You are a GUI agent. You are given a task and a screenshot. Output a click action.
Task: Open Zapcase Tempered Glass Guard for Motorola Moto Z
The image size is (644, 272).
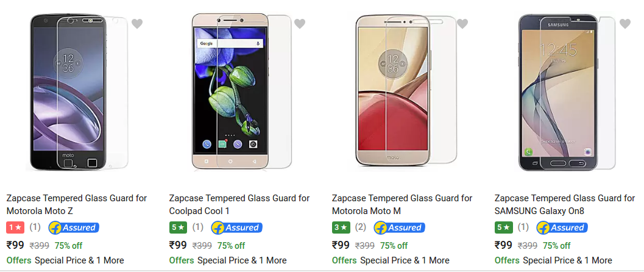tap(76, 205)
